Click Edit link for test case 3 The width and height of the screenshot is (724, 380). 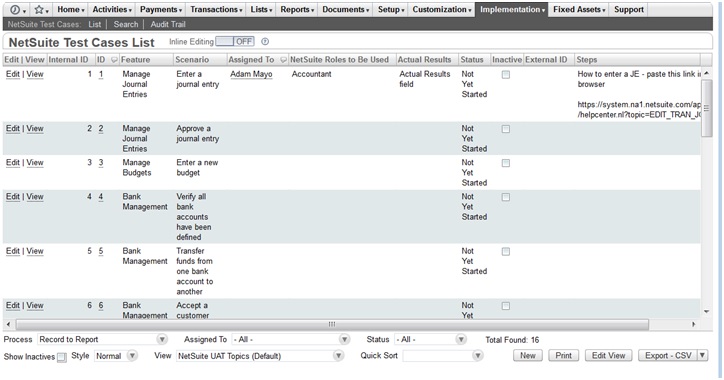tap(12, 163)
